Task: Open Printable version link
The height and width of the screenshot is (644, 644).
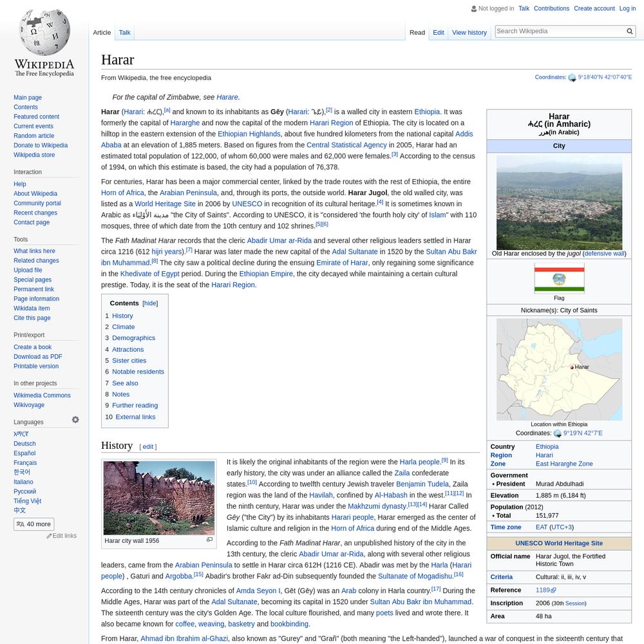Action: pos(36,366)
